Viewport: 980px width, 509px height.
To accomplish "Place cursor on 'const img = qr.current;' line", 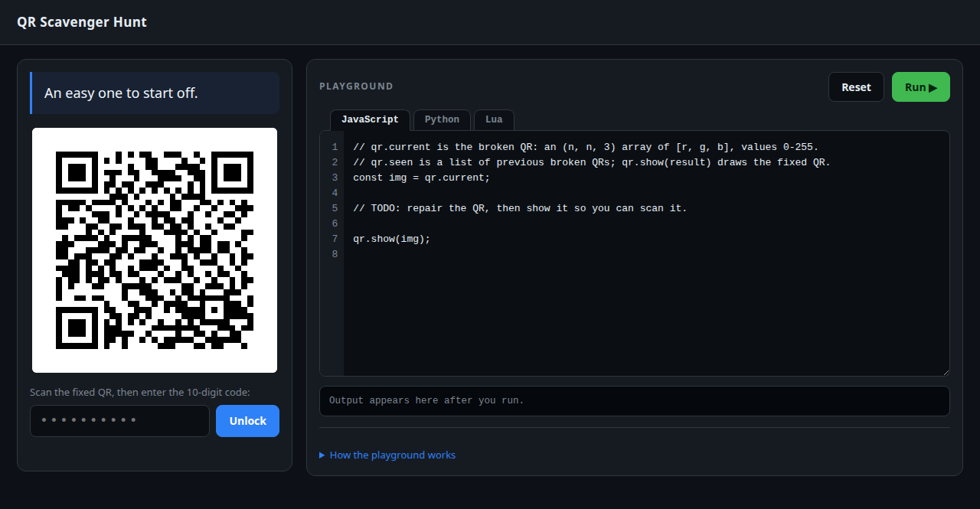I will coord(421,178).
